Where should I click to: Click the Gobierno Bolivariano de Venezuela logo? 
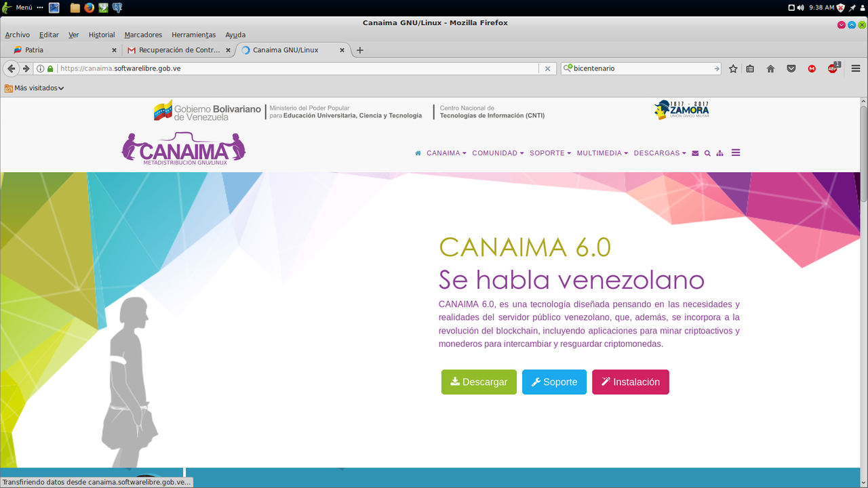[x=208, y=111]
